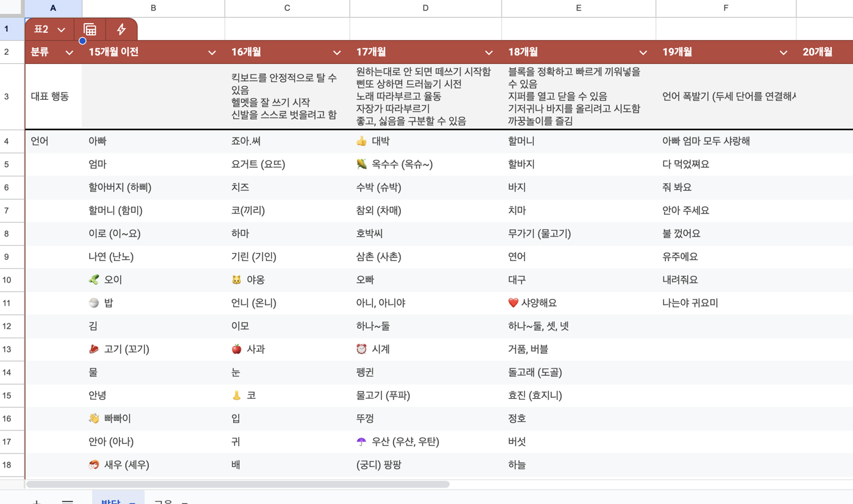Select the 🥒 오이 cell
The height and width of the screenshot is (504, 853).
tap(154, 280)
